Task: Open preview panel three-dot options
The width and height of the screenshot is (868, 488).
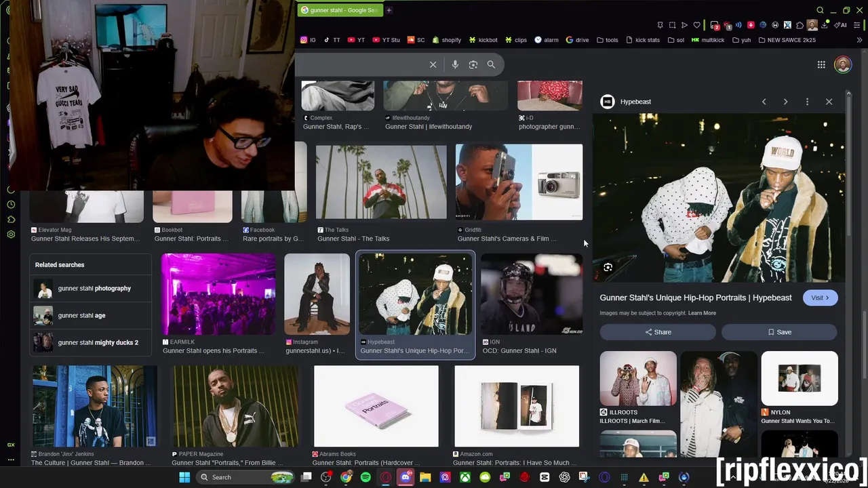Action: point(807,102)
